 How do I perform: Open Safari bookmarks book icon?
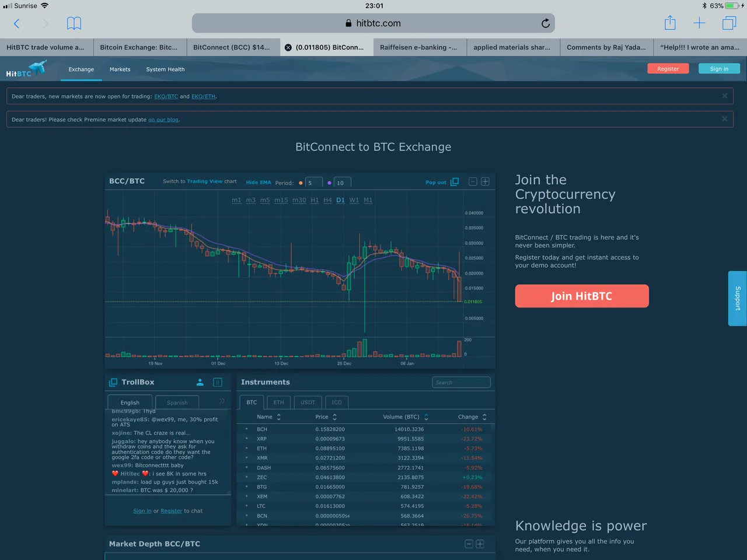click(x=74, y=23)
